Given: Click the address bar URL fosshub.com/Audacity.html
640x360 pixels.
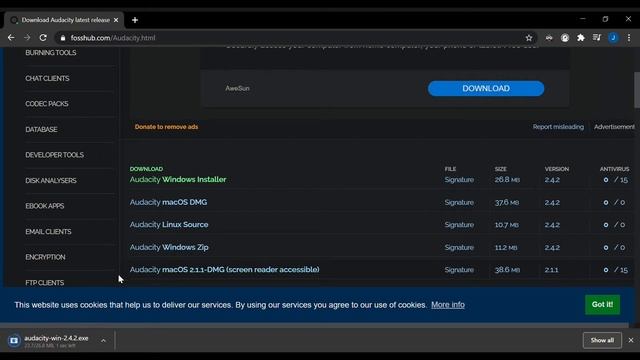Looking at the screenshot, I should (113, 38).
